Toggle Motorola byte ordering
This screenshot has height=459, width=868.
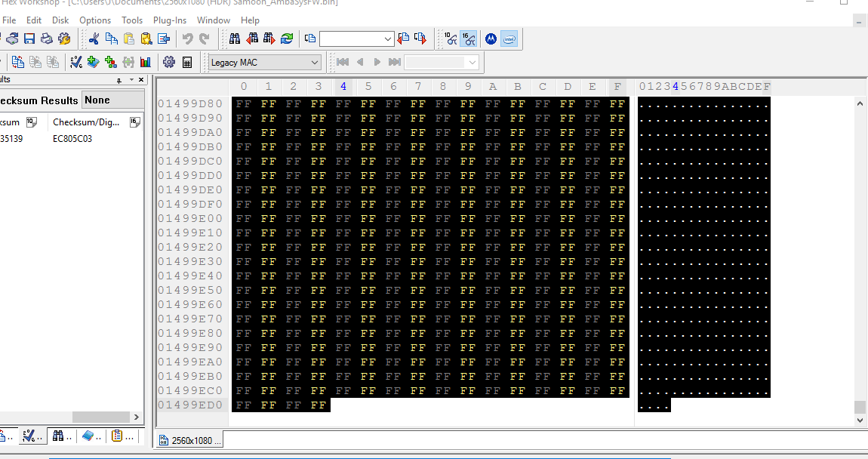(x=491, y=39)
